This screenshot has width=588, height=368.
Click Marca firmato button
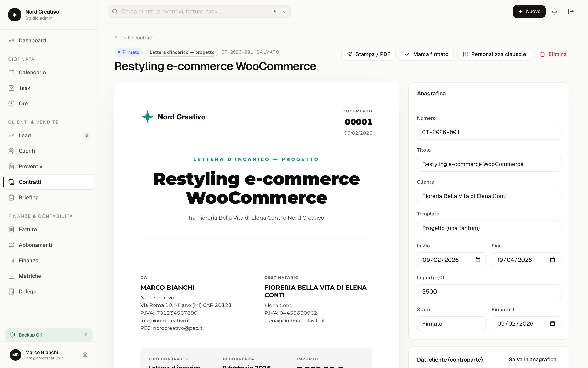point(426,54)
